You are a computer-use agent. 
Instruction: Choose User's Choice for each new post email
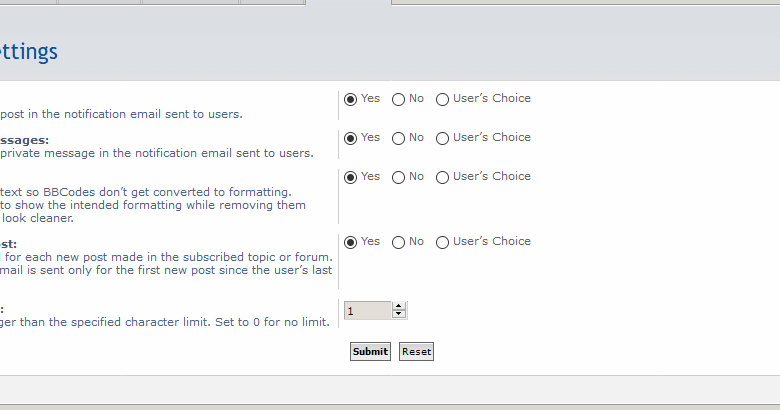pyautogui.click(x=443, y=242)
